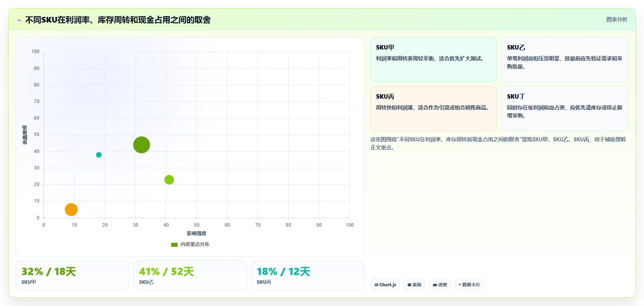This screenshot has height=306, width=644.
Task: Click the x-axis tick label 50
Action: coord(196,225)
